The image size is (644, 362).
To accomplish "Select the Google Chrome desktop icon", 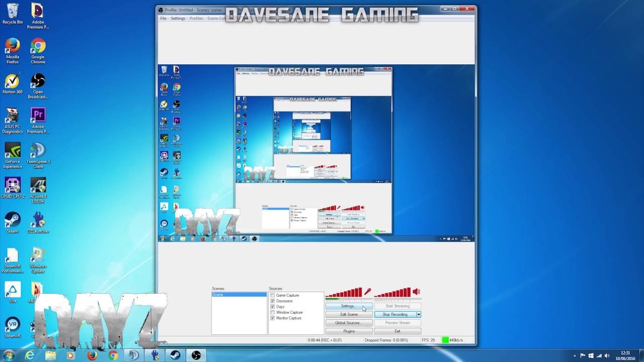I will coord(38,51).
